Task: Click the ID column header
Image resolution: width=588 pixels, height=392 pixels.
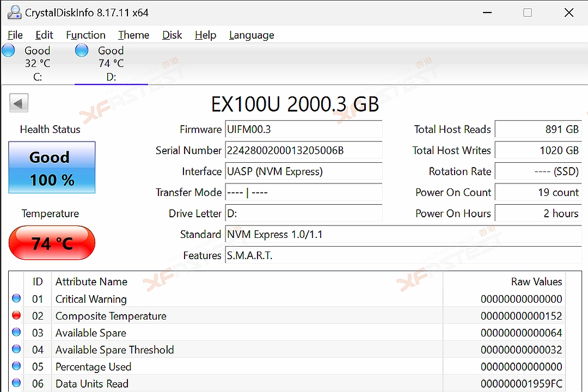Action: tap(38, 281)
